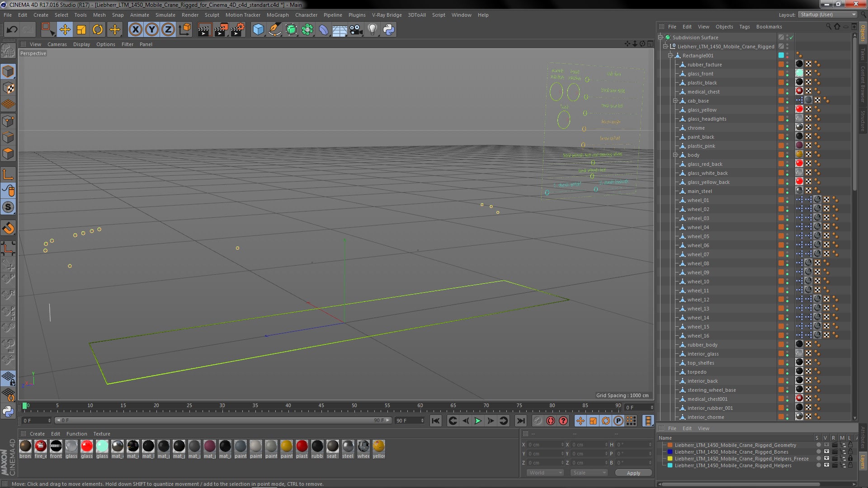
Task: Collapse the Subdivision Surface tree node
Action: pos(660,38)
